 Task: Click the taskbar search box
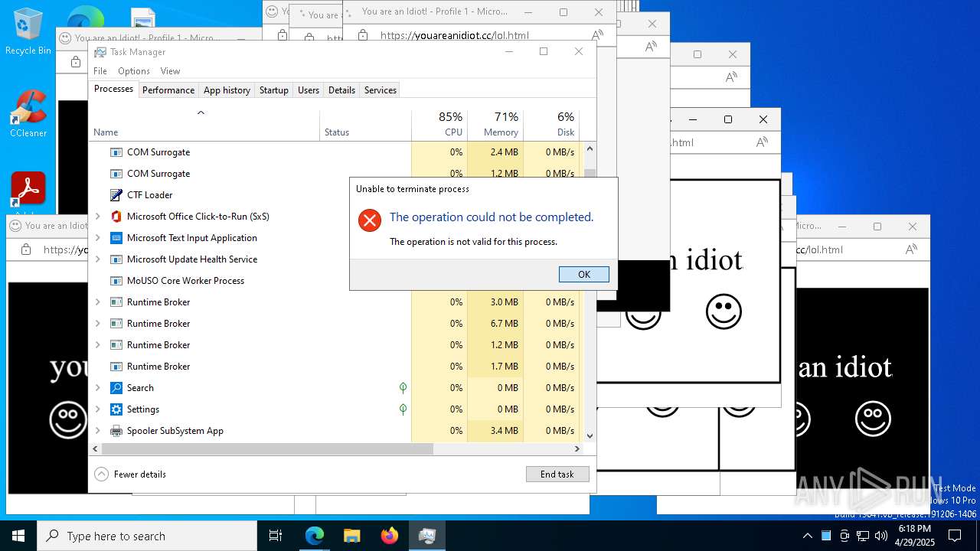click(147, 536)
